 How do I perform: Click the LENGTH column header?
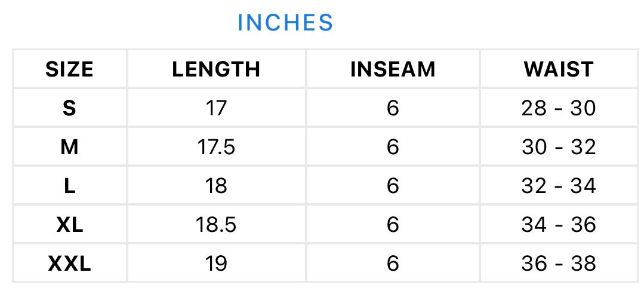pos(216,69)
